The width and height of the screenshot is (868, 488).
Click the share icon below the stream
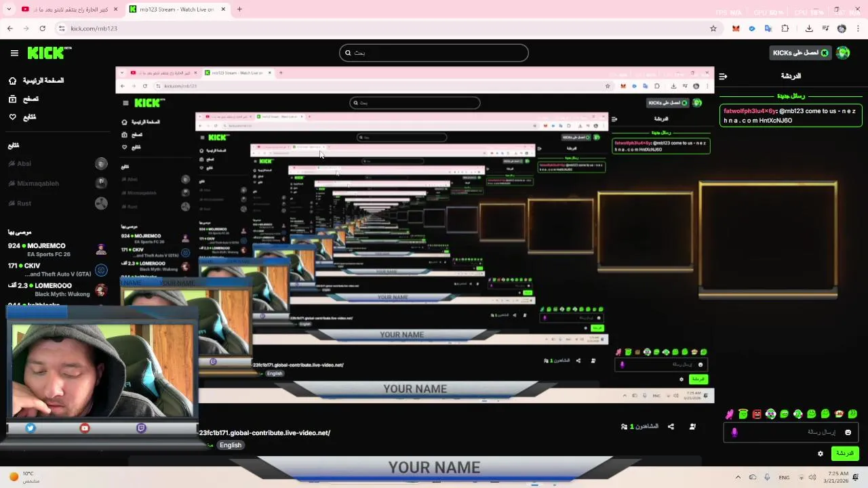[x=671, y=426]
